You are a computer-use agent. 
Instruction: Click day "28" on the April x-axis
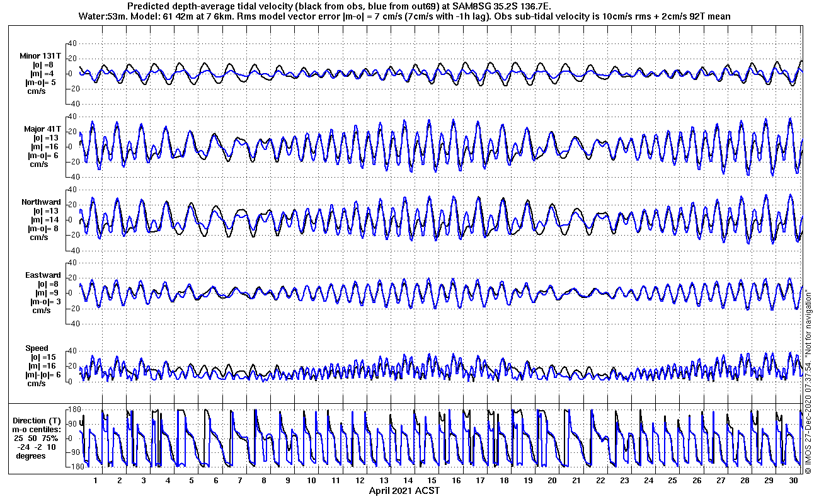[x=745, y=481]
